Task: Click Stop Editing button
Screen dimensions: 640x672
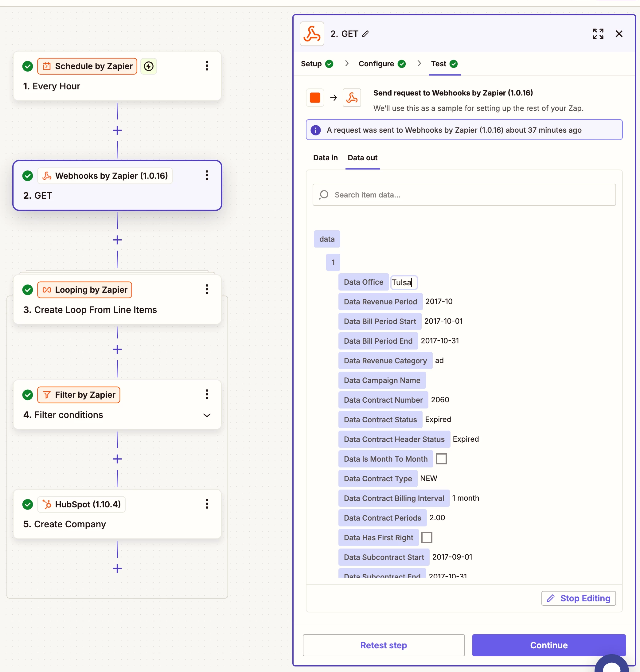Action: pos(578,598)
